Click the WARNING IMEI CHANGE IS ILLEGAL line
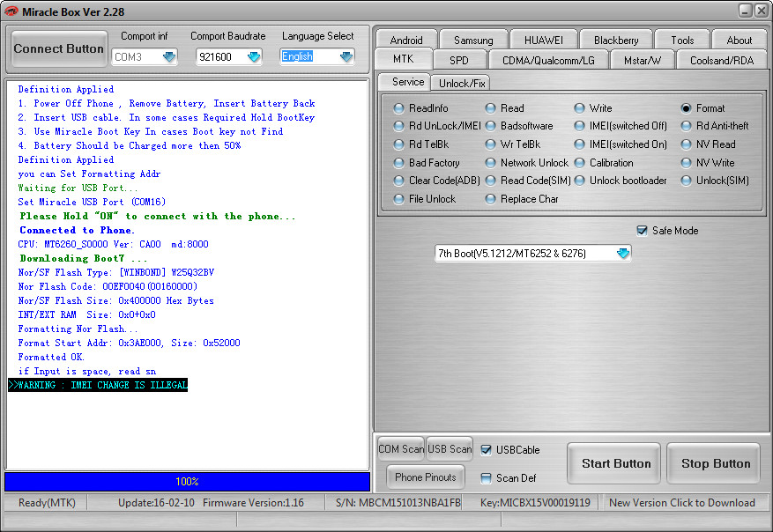The image size is (773, 532). (x=98, y=385)
